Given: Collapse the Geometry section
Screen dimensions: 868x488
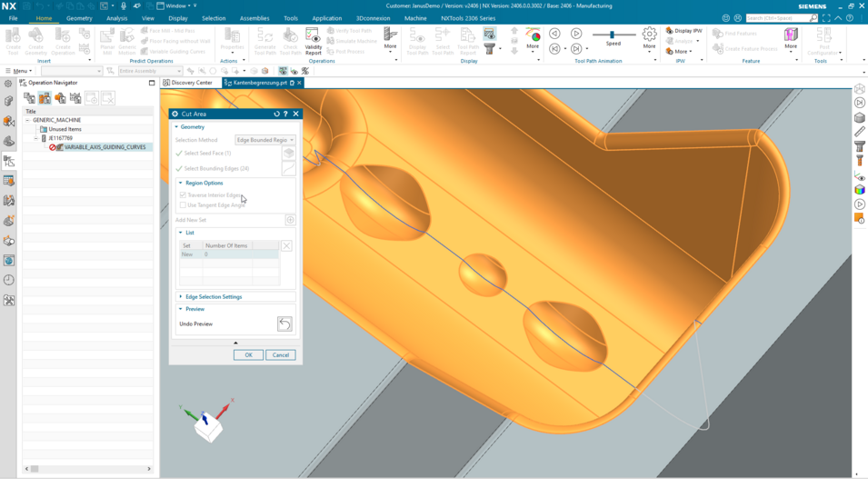Looking at the screenshot, I should coord(176,127).
